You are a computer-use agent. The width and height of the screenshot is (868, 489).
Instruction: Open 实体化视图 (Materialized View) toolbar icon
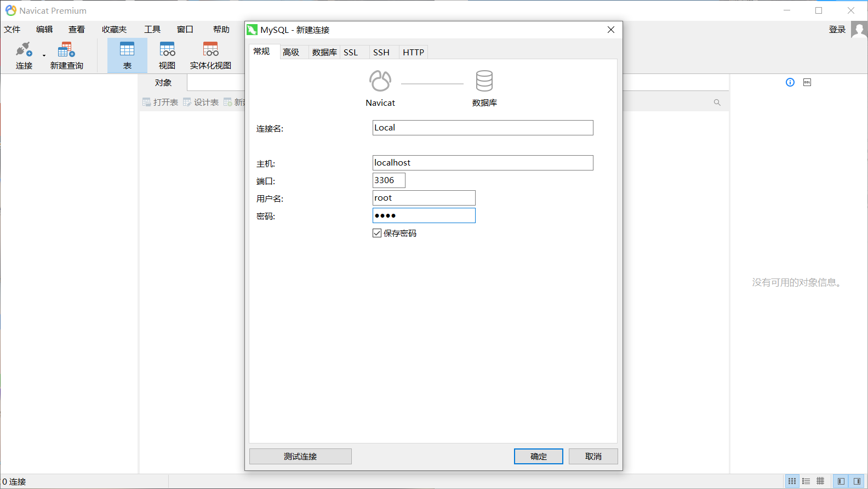click(210, 55)
